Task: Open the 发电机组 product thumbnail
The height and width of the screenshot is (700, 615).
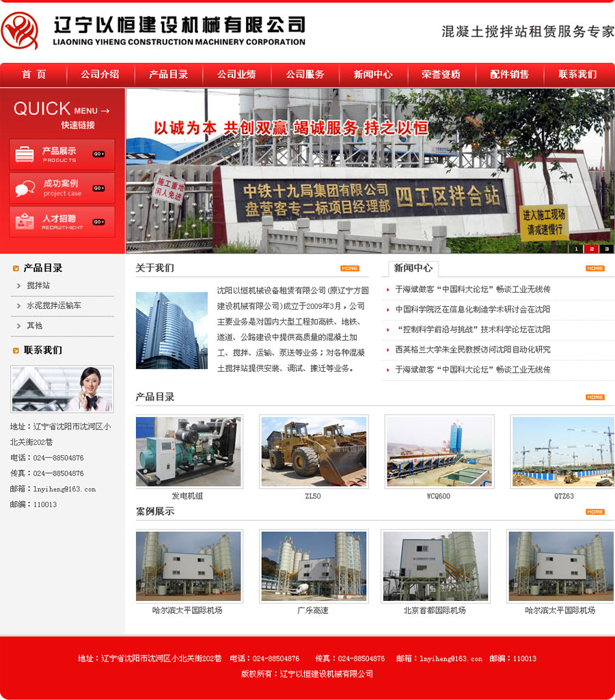Action: [188, 451]
